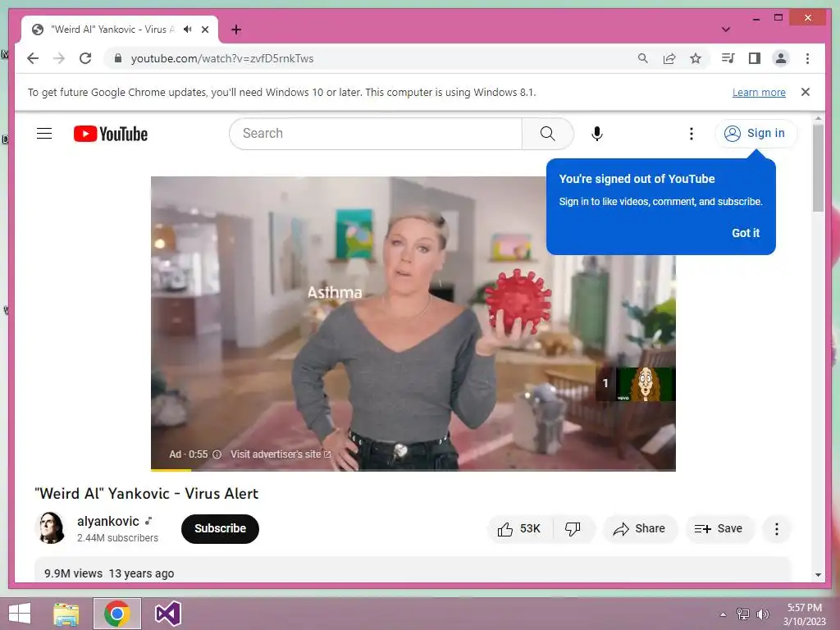Expand the tab search chevron

[725, 30]
